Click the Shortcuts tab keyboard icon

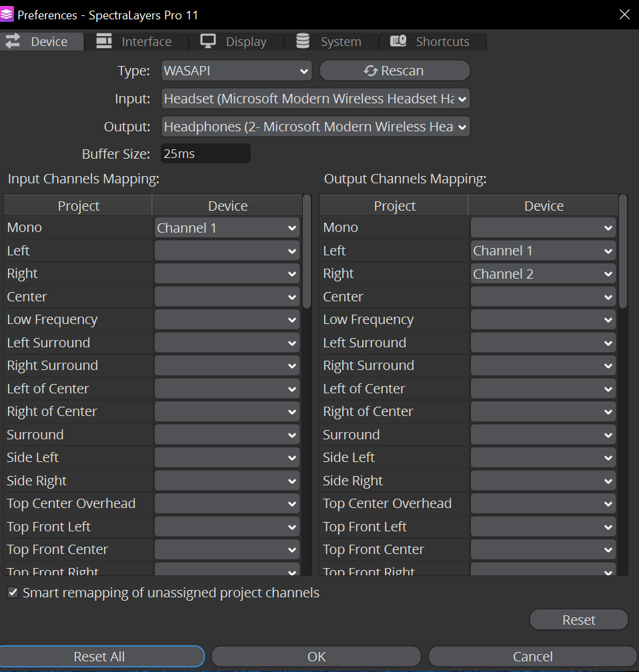398,41
